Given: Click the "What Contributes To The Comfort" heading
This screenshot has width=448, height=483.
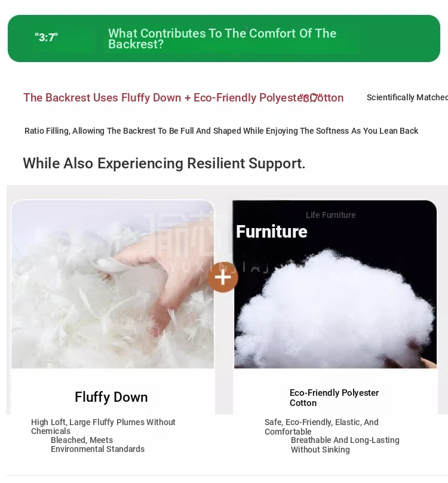Looking at the screenshot, I should pos(222,38).
